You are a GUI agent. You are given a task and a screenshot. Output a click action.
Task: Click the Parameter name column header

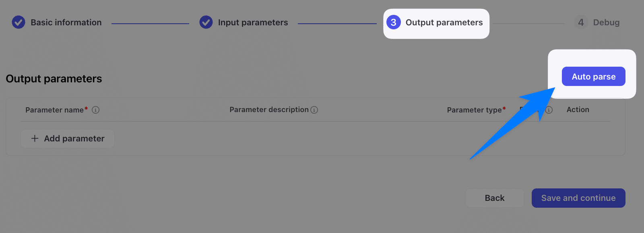[54, 110]
